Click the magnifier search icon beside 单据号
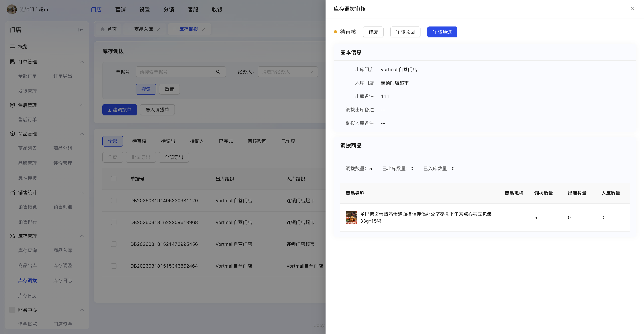Image resolution: width=644 pixels, height=334 pixels. [218, 72]
